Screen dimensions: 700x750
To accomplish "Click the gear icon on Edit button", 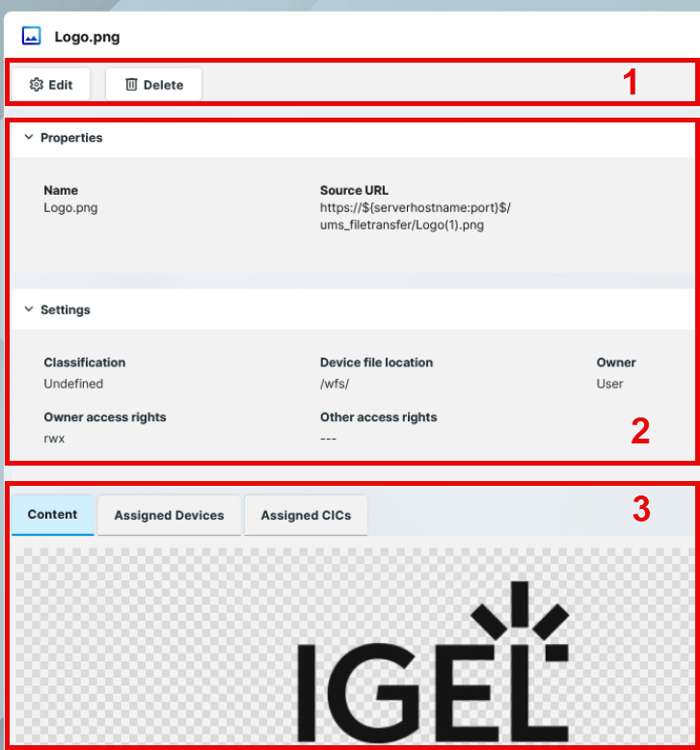I will coord(37,85).
